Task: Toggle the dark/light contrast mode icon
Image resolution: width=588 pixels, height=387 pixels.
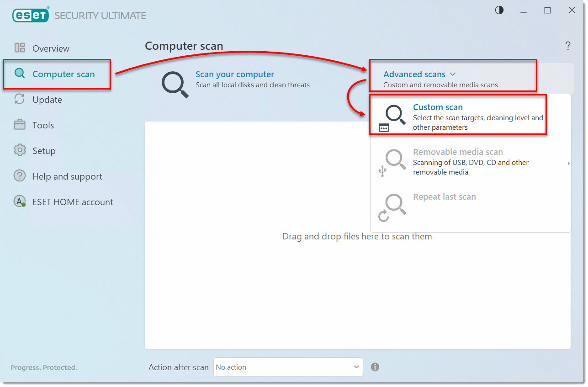Action: (499, 10)
